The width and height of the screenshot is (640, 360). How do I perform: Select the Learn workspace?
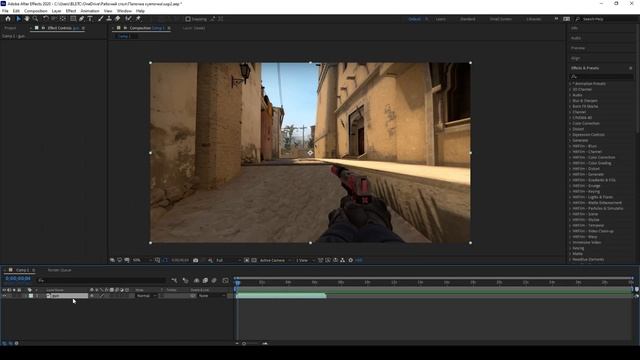tap(441, 19)
